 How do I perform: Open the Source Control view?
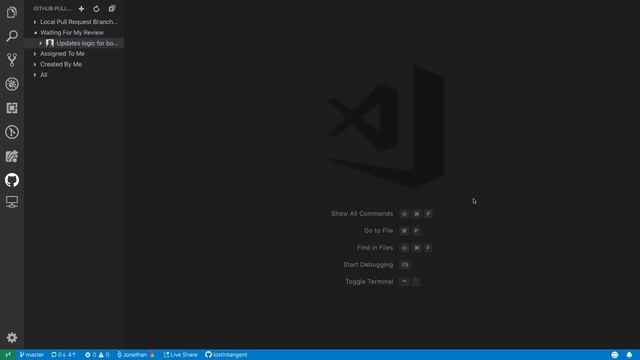coord(12,60)
